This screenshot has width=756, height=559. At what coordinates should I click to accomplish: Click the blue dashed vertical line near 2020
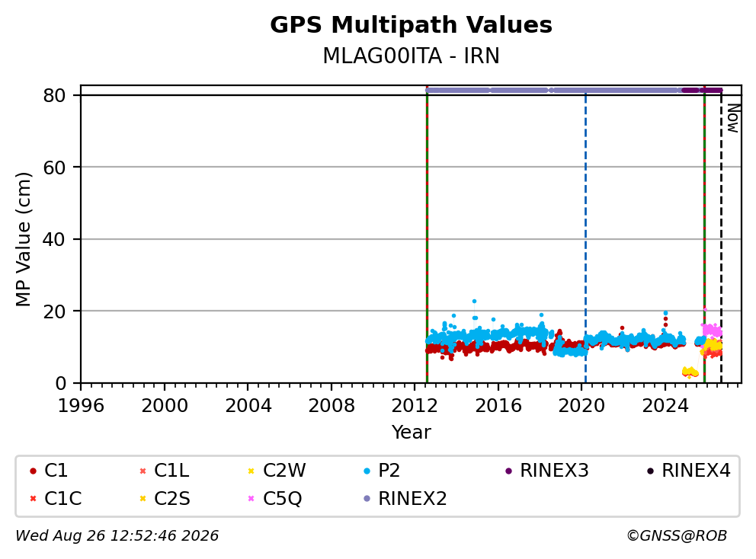pyautogui.click(x=585, y=236)
